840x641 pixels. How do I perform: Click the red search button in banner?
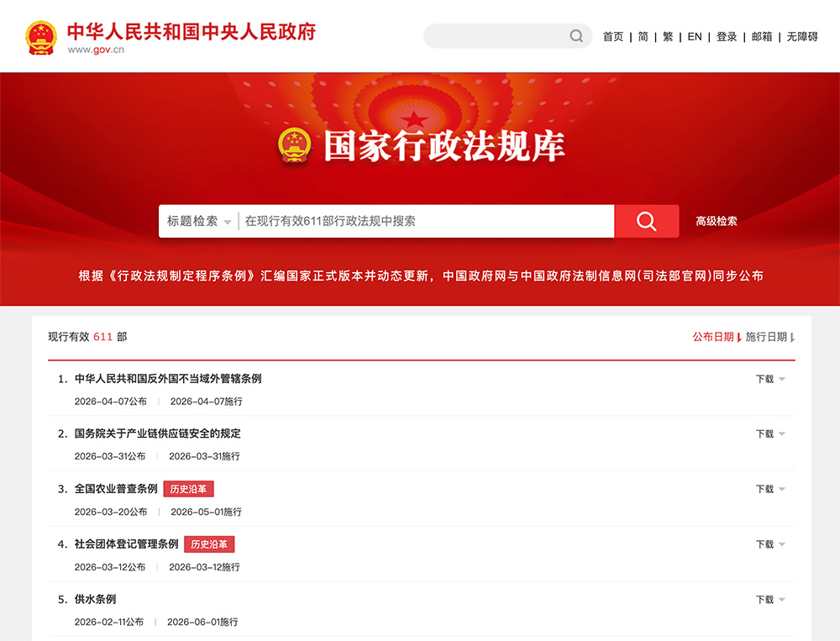click(x=647, y=221)
